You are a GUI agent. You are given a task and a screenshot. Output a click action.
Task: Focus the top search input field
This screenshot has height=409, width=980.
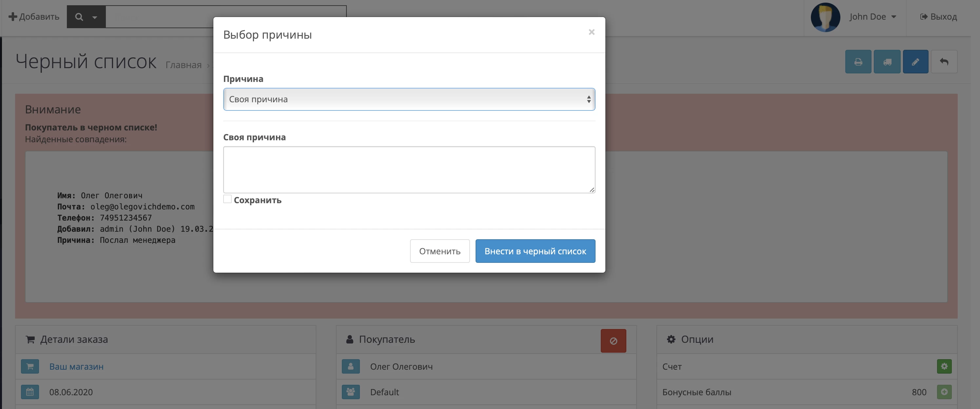tap(226, 17)
